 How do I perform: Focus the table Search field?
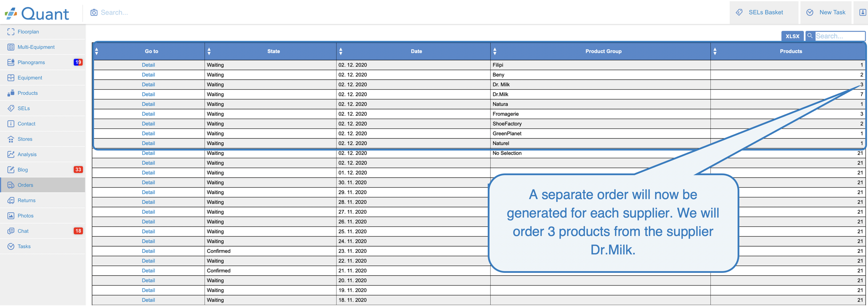(x=839, y=36)
